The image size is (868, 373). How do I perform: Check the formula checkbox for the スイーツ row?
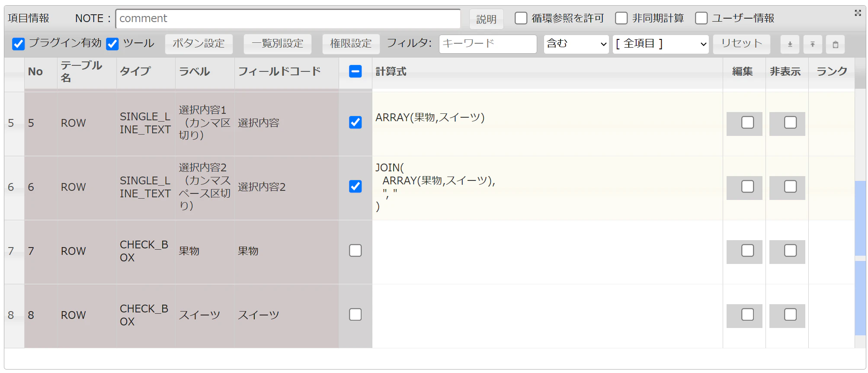click(x=356, y=315)
